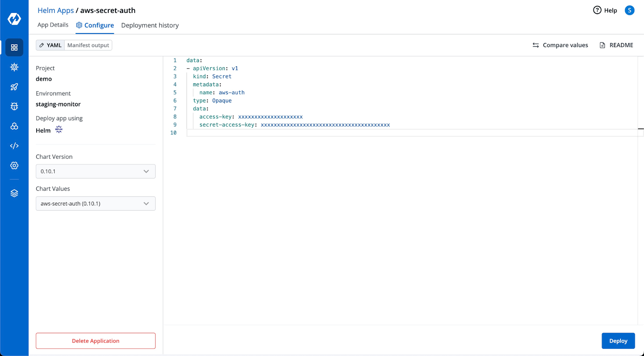The image size is (644, 356).
Task: Open the rocket deployment icon in sidebar
Action: (x=14, y=87)
